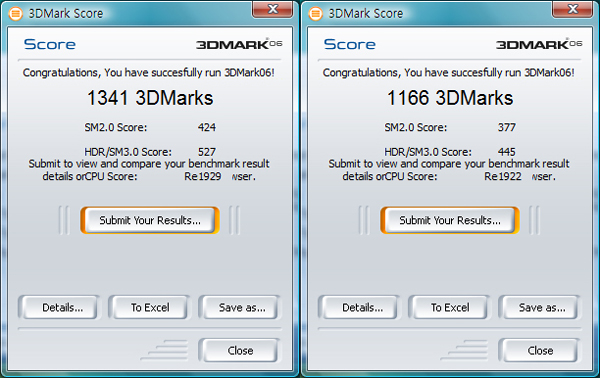
Task: Click the 3DMARK06 logo in right window
Action: point(539,44)
